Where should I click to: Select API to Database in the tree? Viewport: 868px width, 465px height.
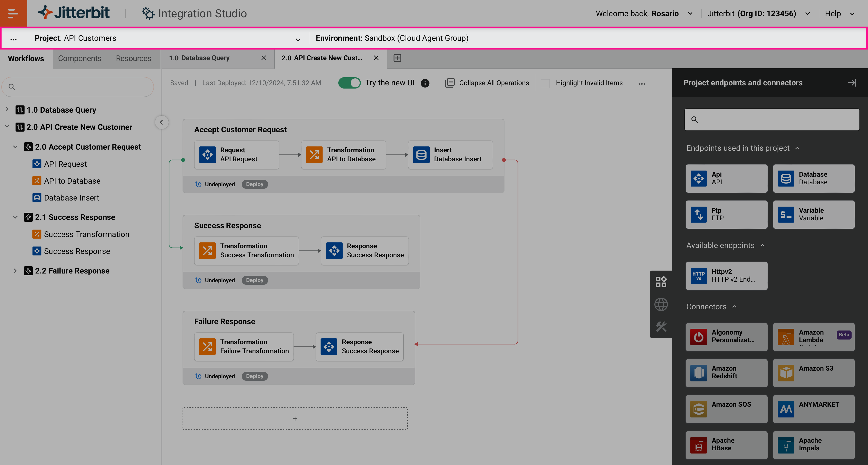(x=66, y=181)
